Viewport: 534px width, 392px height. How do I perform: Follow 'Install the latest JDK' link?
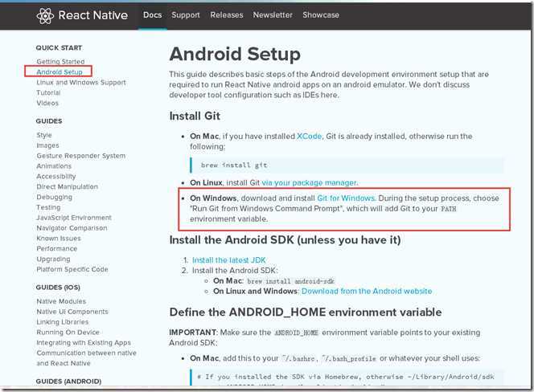229,260
